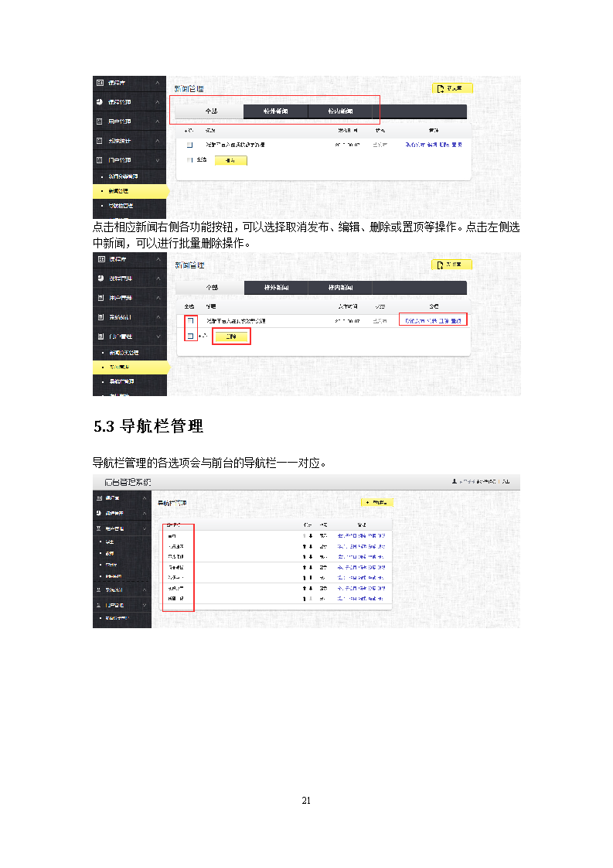Click user avatar icon in 后台管理系统 header

pyautogui.click(x=455, y=482)
